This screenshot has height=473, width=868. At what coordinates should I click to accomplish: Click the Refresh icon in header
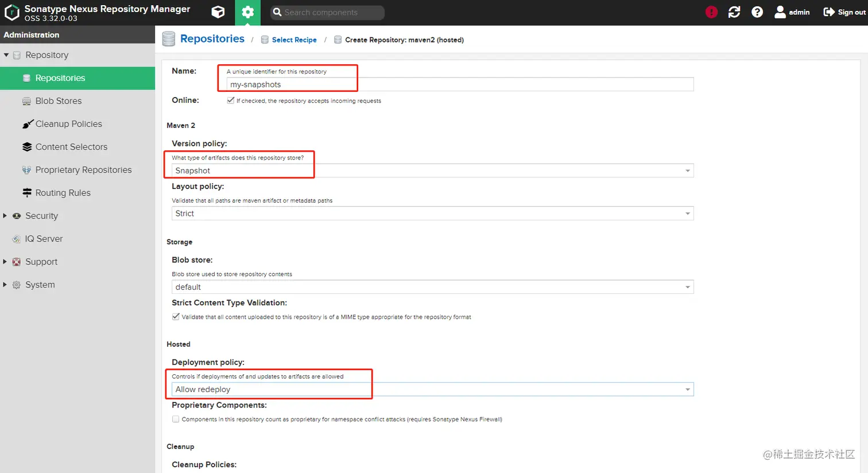tap(734, 12)
